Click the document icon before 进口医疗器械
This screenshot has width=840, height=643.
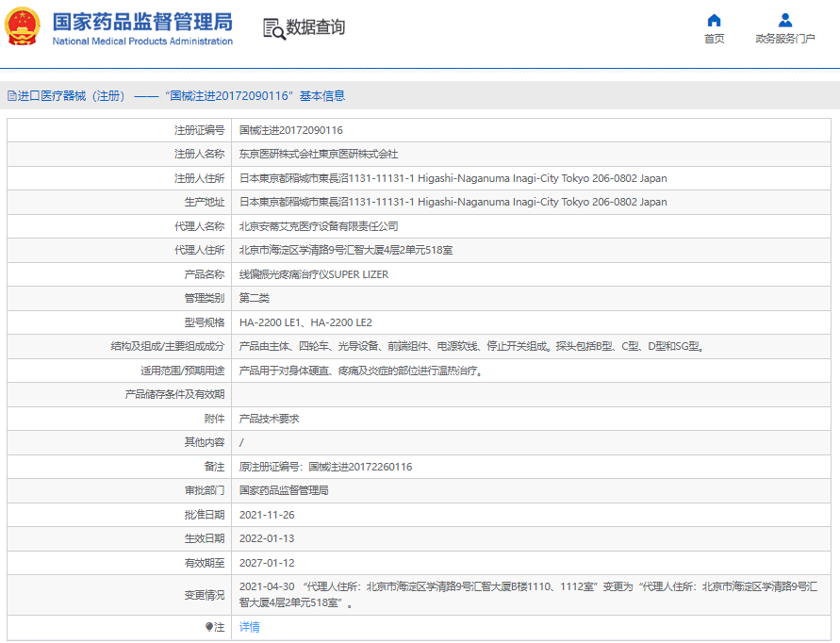[x=12, y=96]
